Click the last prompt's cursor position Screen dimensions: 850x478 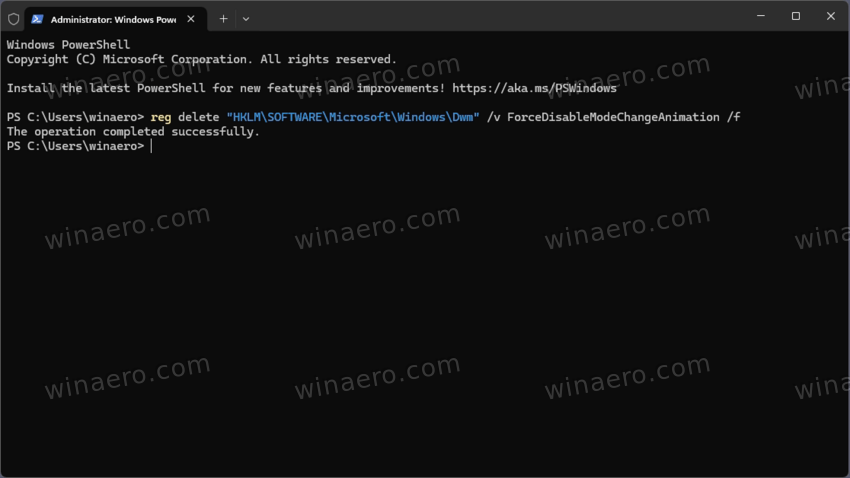click(x=152, y=146)
